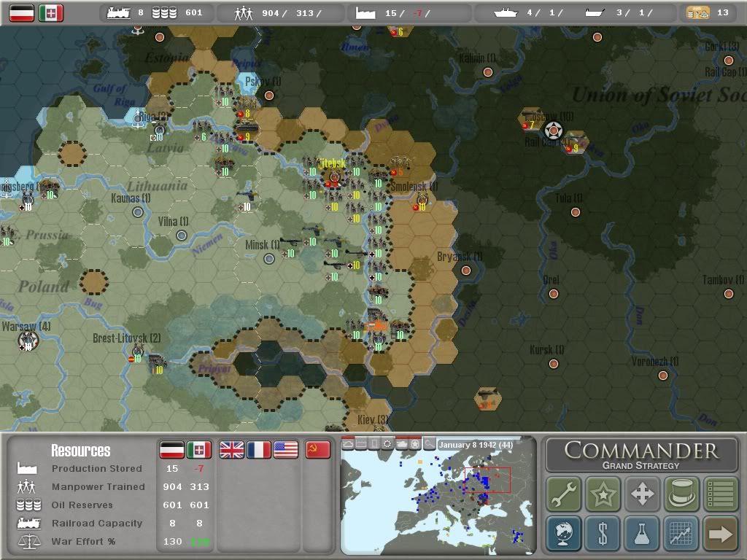
Task: Open the repair wrench command button
Action: click(564, 494)
